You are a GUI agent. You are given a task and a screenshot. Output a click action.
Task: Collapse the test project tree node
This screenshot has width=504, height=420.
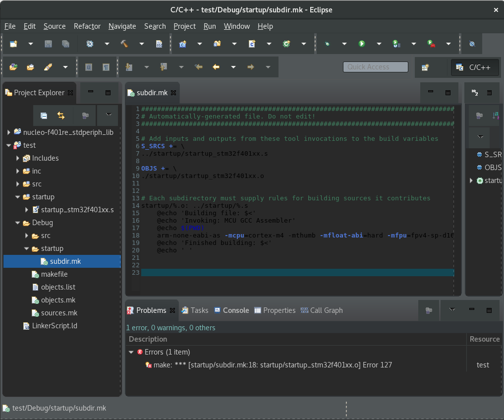point(8,145)
